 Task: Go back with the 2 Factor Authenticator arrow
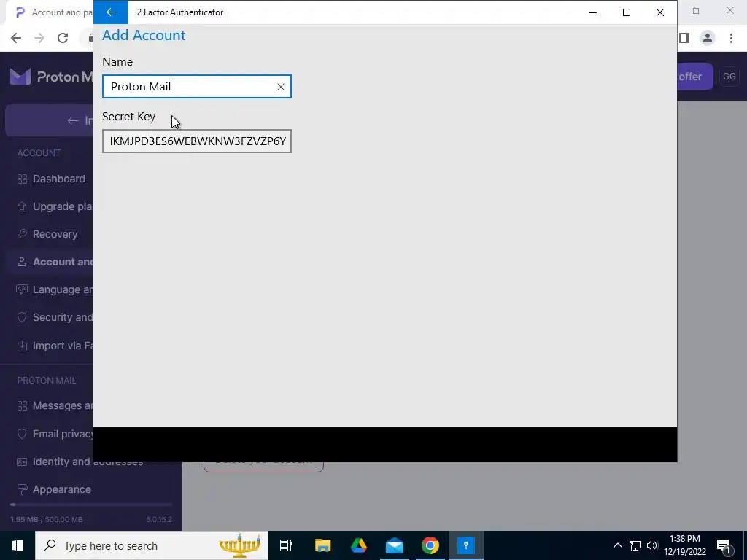point(111,12)
